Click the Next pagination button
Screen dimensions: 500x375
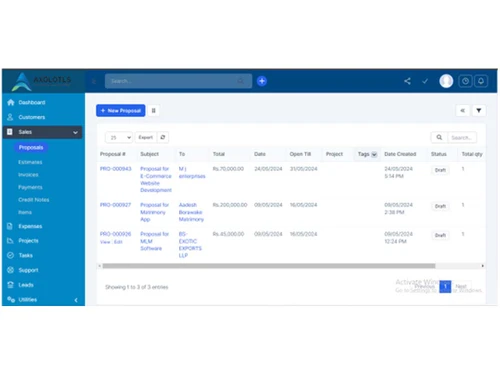pyautogui.click(x=461, y=286)
